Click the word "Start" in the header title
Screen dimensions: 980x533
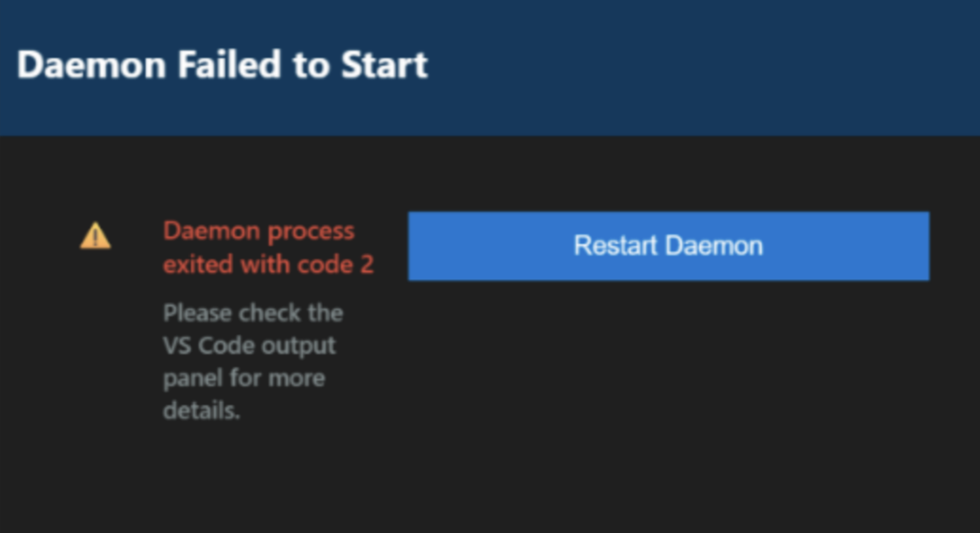(x=389, y=65)
